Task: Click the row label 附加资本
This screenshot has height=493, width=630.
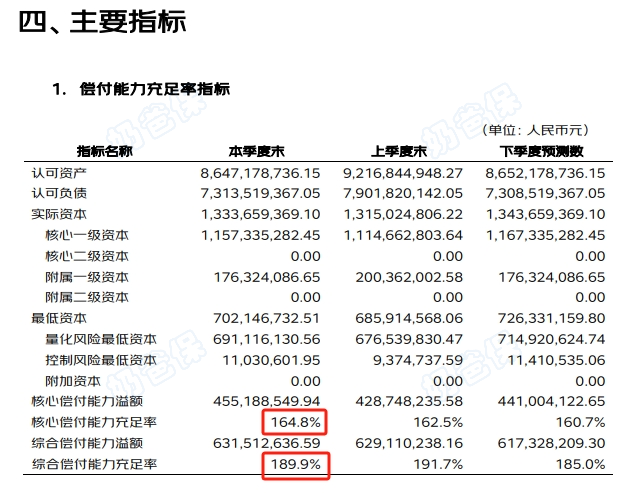Action: coord(73,381)
